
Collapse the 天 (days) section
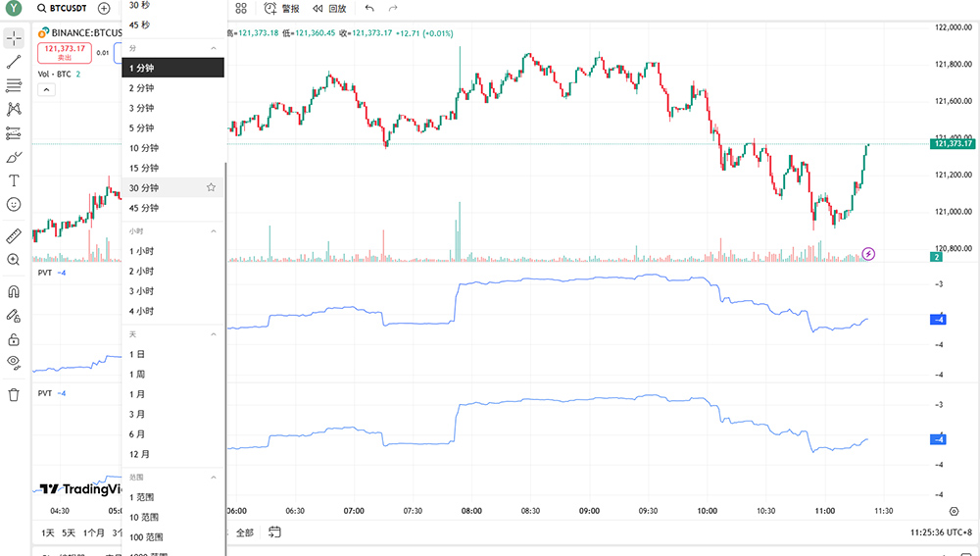(213, 334)
